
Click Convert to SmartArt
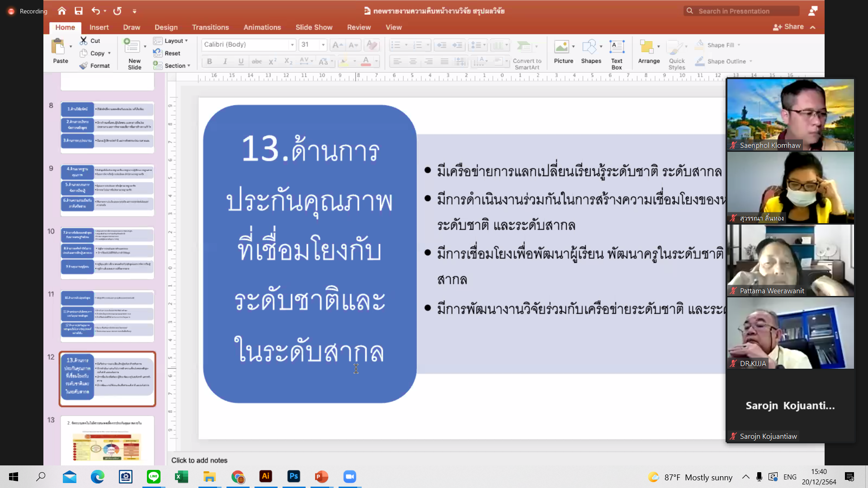pyautogui.click(x=527, y=55)
